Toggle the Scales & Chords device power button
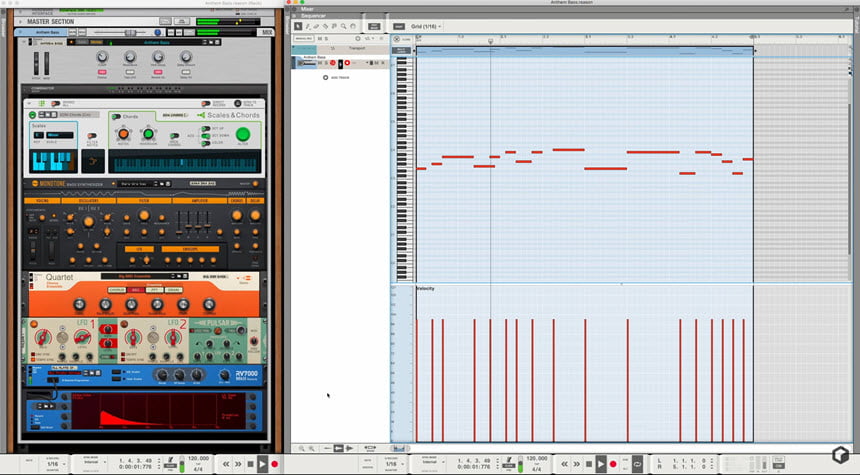Image resolution: width=860 pixels, height=475 pixels. point(32,115)
